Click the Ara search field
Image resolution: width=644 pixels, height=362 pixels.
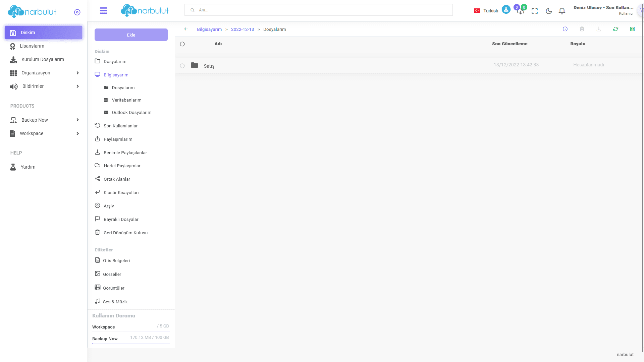319,10
